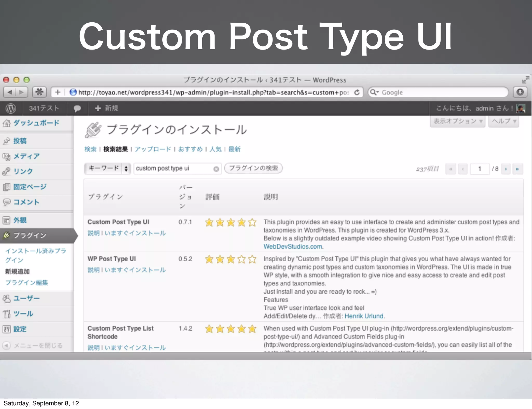Open ダッシュボード in the sidebar

click(x=36, y=123)
